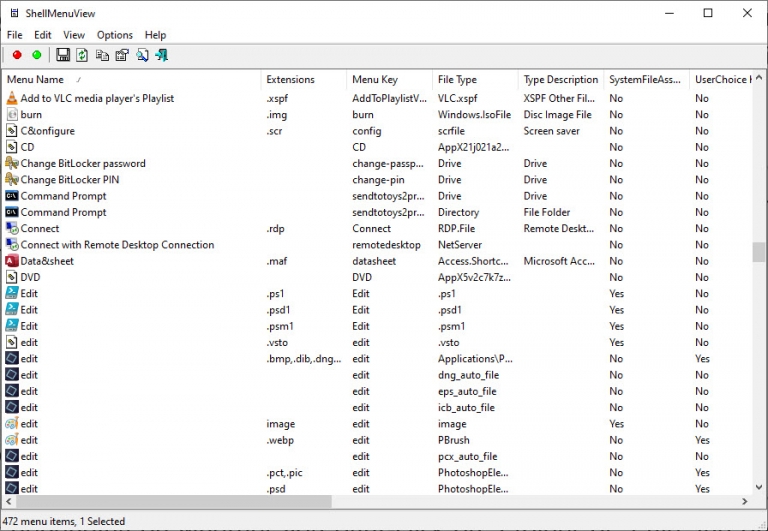
Task: Open Properties via the toolbar icon
Action: pyautogui.click(x=122, y=55)
